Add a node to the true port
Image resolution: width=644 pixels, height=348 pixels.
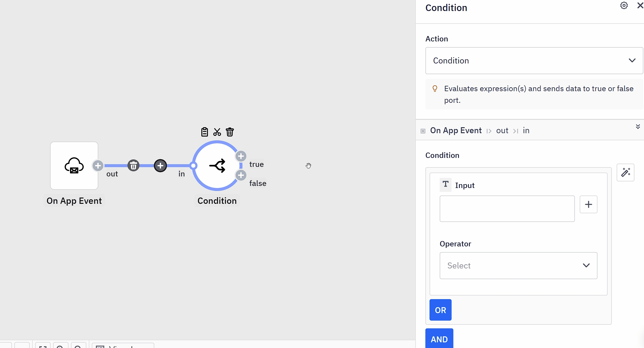click(241, 156)
